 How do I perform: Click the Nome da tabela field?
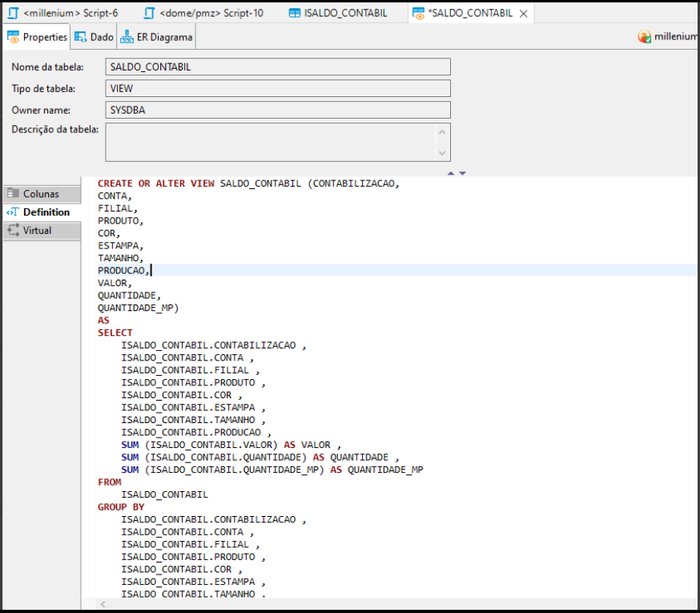[278, 67]
